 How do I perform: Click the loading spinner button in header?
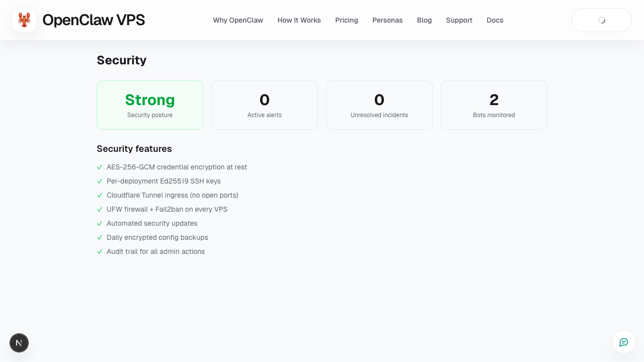click(601, 20)
